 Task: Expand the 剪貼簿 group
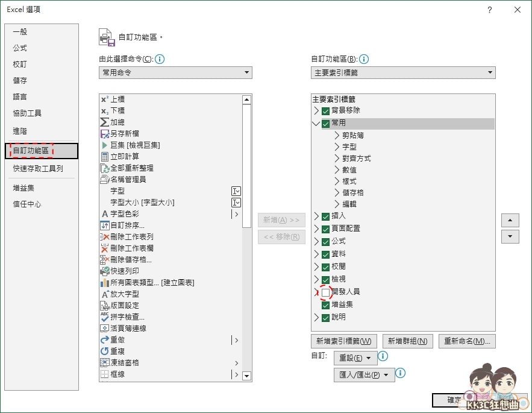337,136
